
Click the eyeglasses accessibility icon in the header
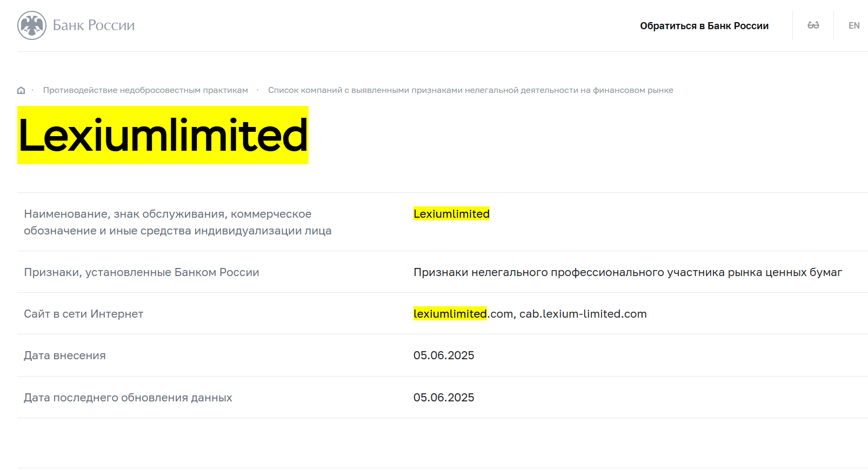812,25
